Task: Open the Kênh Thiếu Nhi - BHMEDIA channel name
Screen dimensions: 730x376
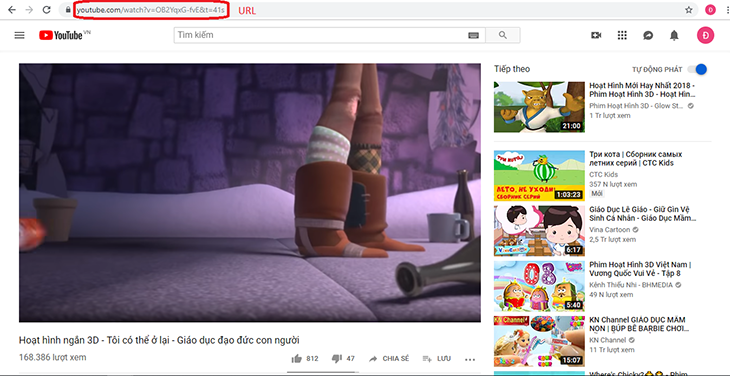Action: click(x=630, y=285)
